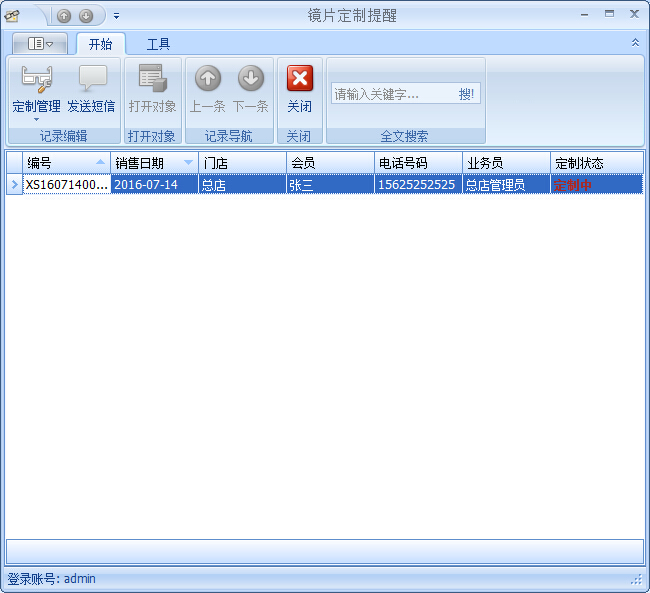Viewport: 650px width, 593px height.
Task: Click the 定制管理 glasses icon
Action: click(x=36, y=79)
